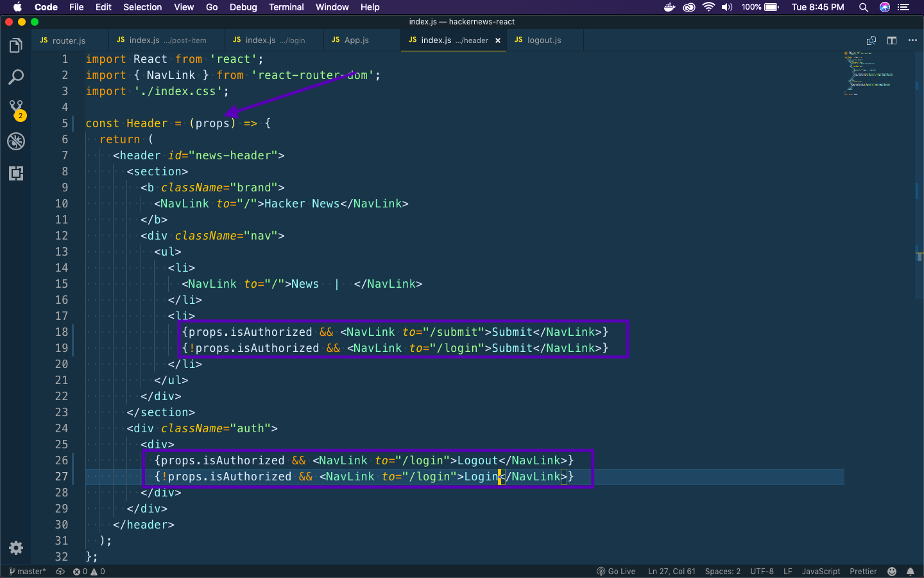Screen dimensions: 924x578
Task: Synchronize changes from status bar
Action: [60, 572]
